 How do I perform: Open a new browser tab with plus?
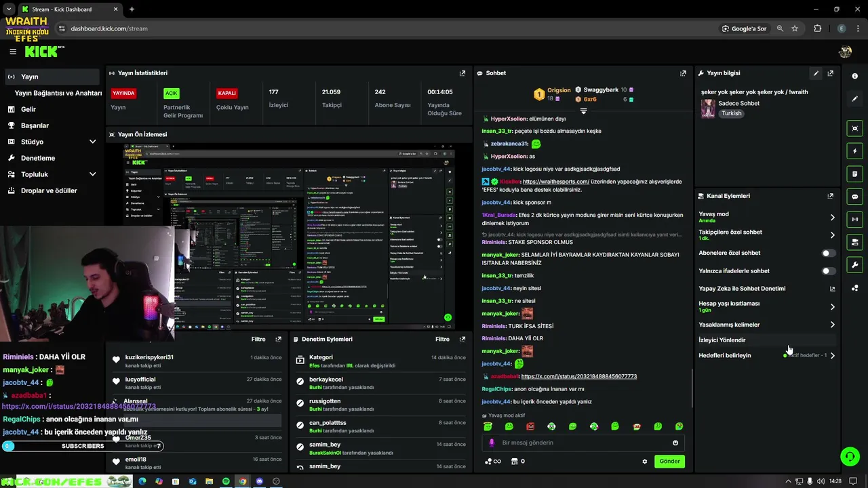point(132,9)
